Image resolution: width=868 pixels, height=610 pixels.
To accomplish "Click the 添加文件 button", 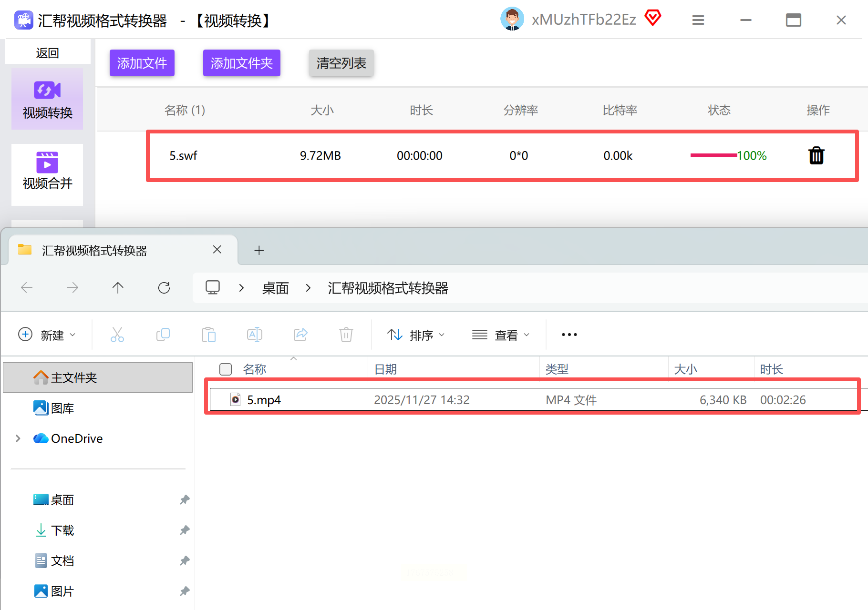I will coord(142,63).
